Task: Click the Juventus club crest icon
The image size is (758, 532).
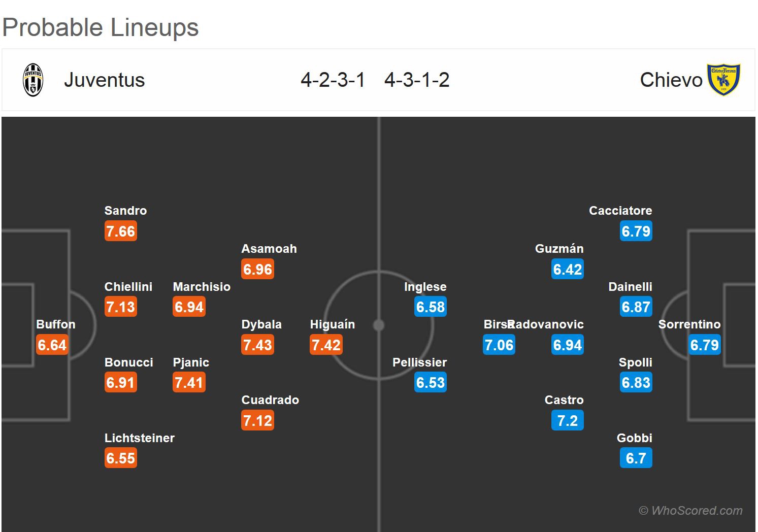Action: (x=33, y=80)
